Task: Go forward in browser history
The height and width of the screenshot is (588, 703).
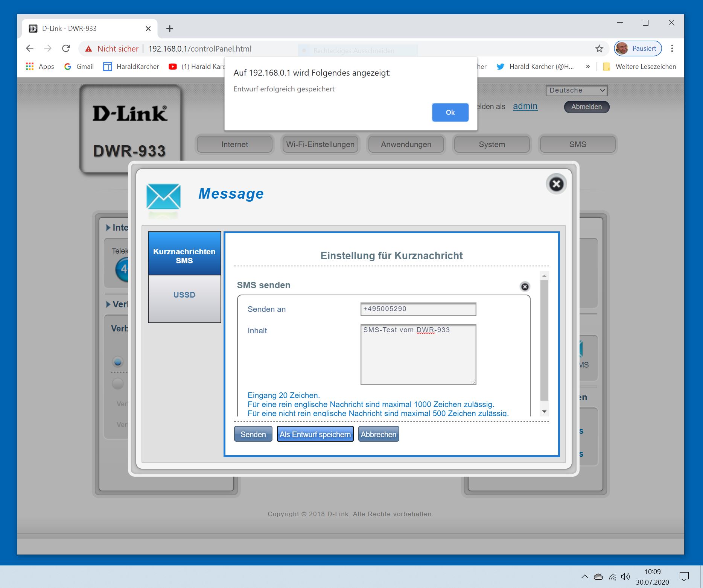Action: [48, 49]
